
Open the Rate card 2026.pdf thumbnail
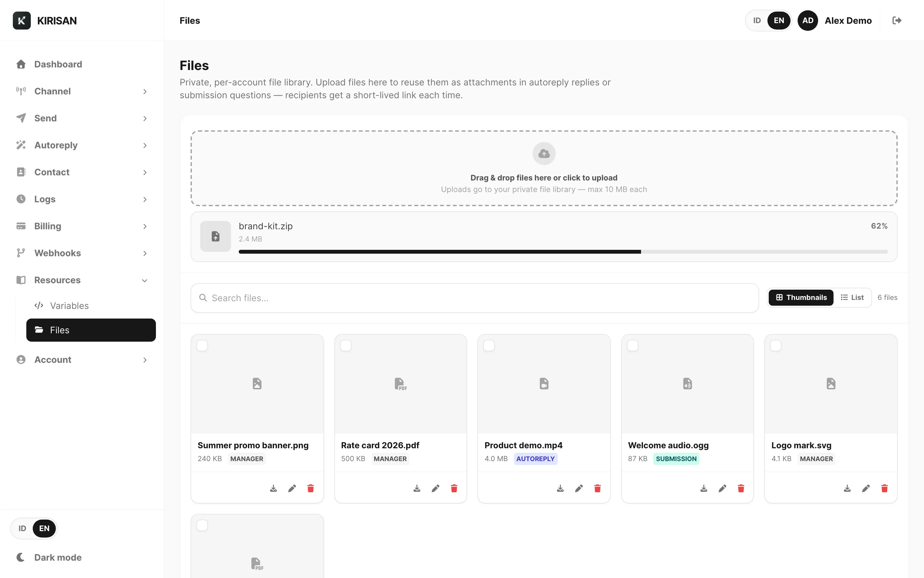point(400,384)
